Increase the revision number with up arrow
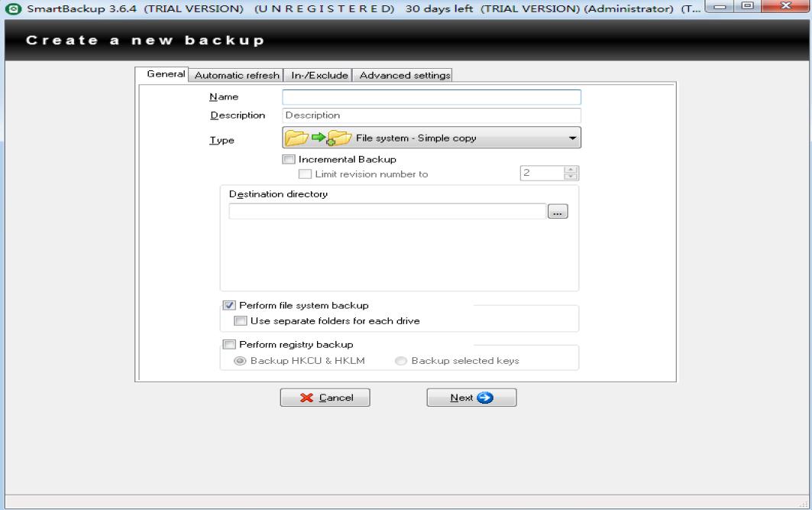The image size is (812, 510). [x=570, y=170]
